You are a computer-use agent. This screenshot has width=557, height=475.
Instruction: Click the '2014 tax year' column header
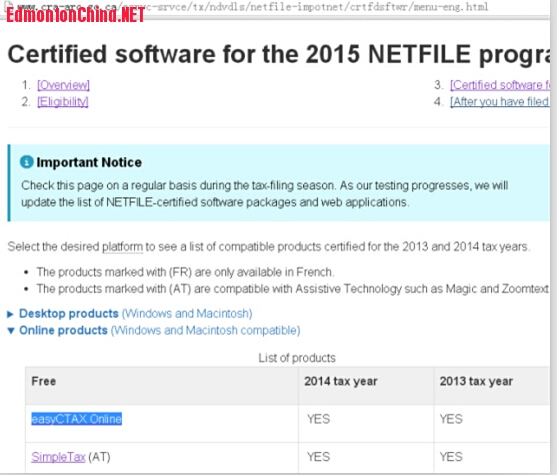point(366,385)
